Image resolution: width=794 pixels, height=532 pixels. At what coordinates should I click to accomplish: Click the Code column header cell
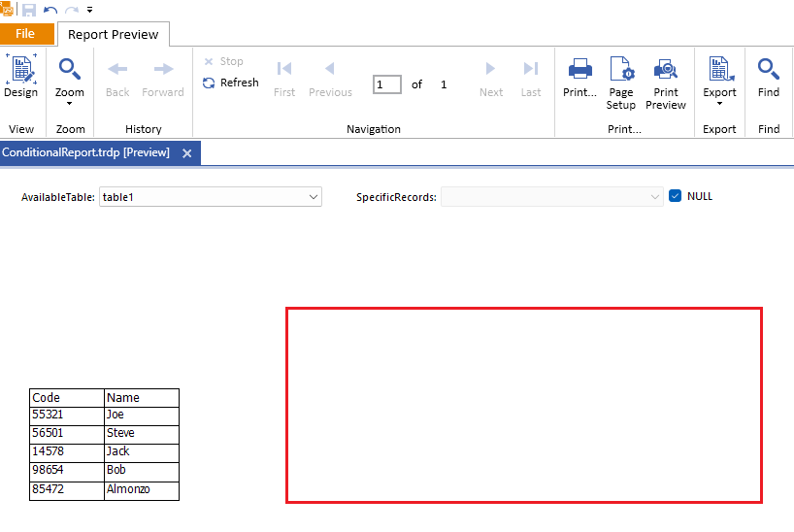click(x=67, y=397)
